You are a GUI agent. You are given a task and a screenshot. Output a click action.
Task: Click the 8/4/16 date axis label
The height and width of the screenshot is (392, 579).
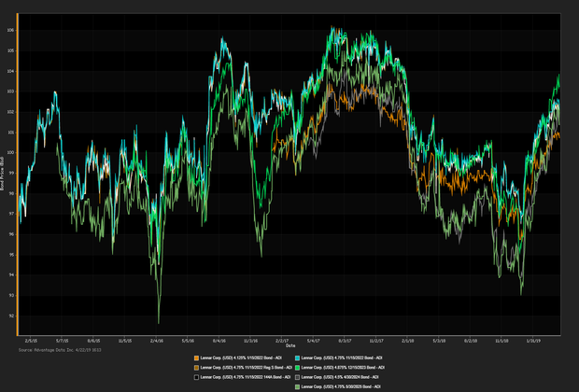coord(219,341)
